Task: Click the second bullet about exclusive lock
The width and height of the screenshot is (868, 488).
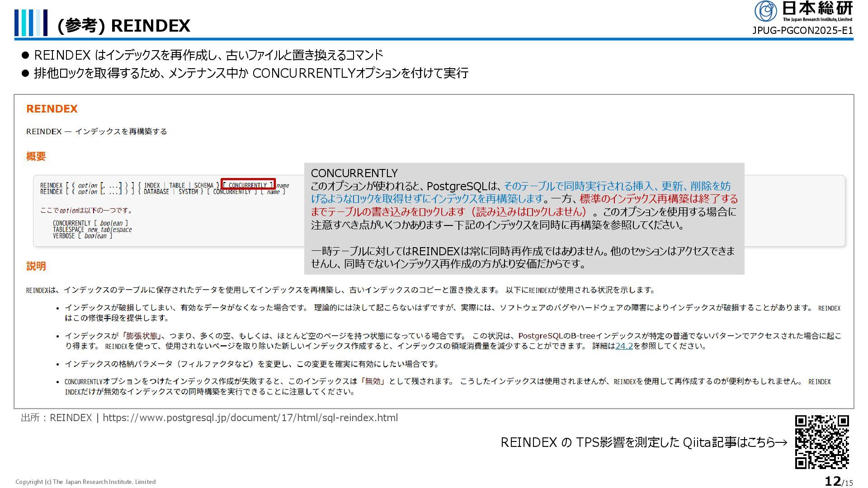Action: coord(250,73)
